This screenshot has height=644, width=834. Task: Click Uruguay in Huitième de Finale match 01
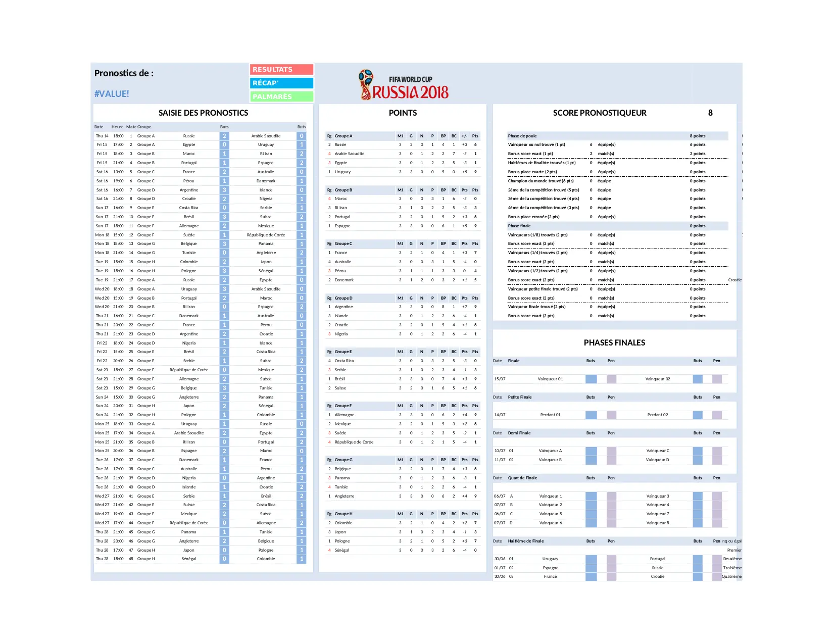pyautogui.click(x=550, y=559)
